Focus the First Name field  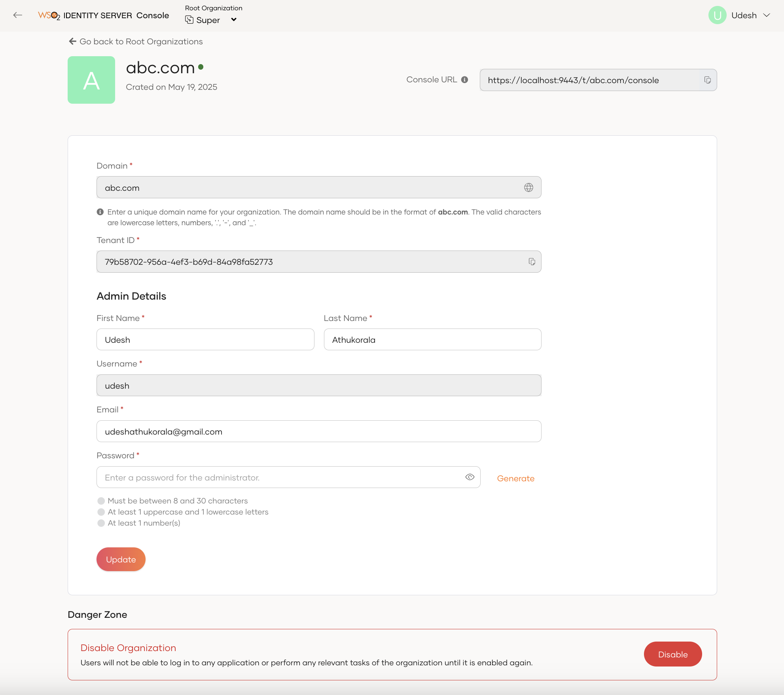(205, 340)
